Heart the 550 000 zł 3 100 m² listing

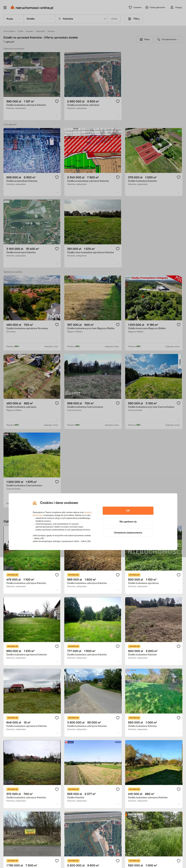tap(179, 403)
